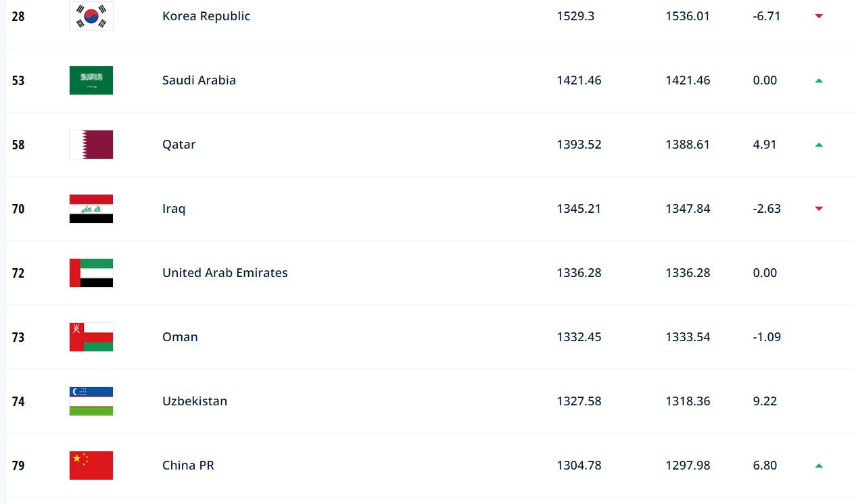Click red down arrow for Korea Republic
This screenshot has width=854, height=504.
tap(819, 16)
